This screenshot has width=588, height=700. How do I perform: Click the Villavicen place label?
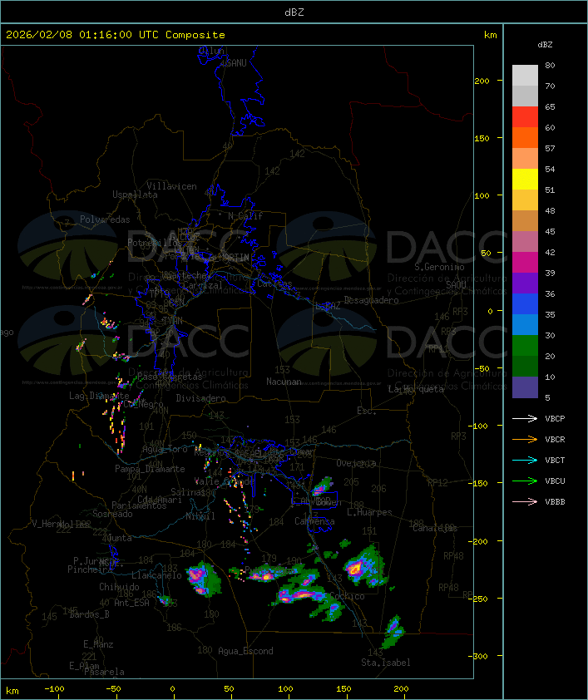[172, 186]
